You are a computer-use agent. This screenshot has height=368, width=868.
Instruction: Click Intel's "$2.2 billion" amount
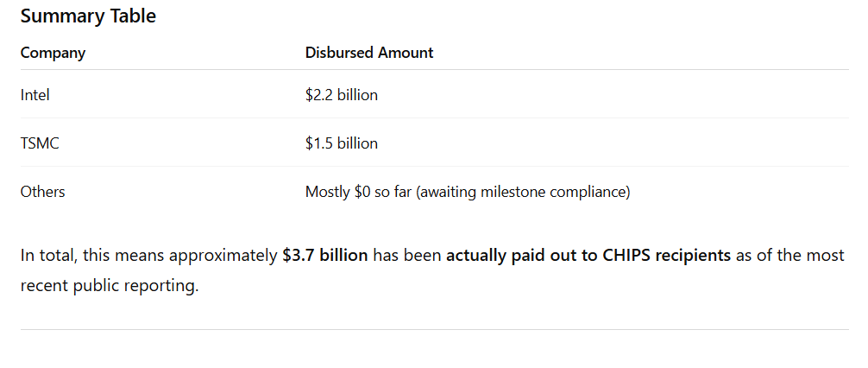pos(342,95)
